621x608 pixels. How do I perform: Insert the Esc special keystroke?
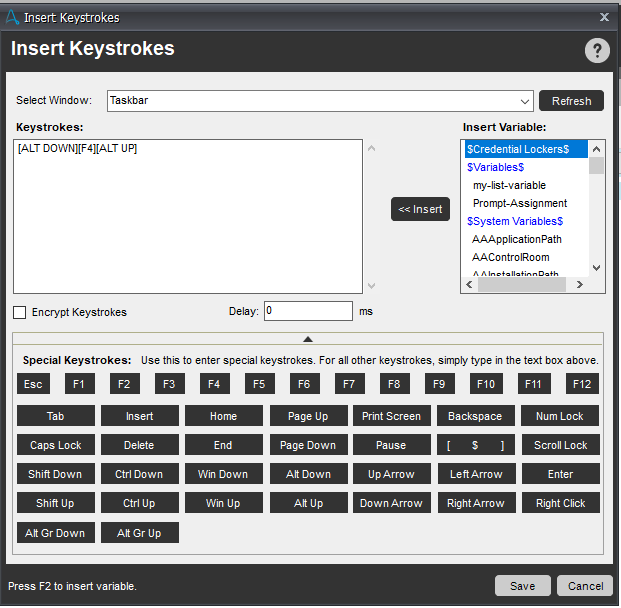[33, 384]
